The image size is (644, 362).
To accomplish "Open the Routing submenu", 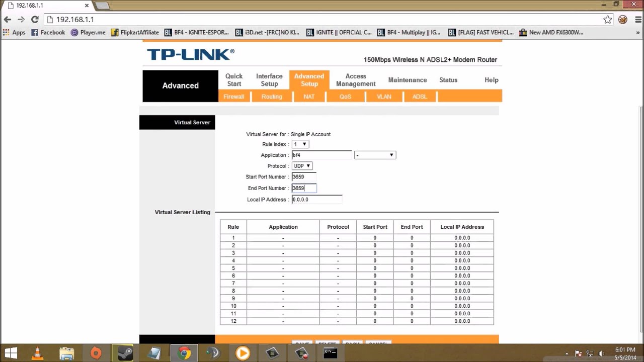I will pyautogui.click(x=272, y=97).
